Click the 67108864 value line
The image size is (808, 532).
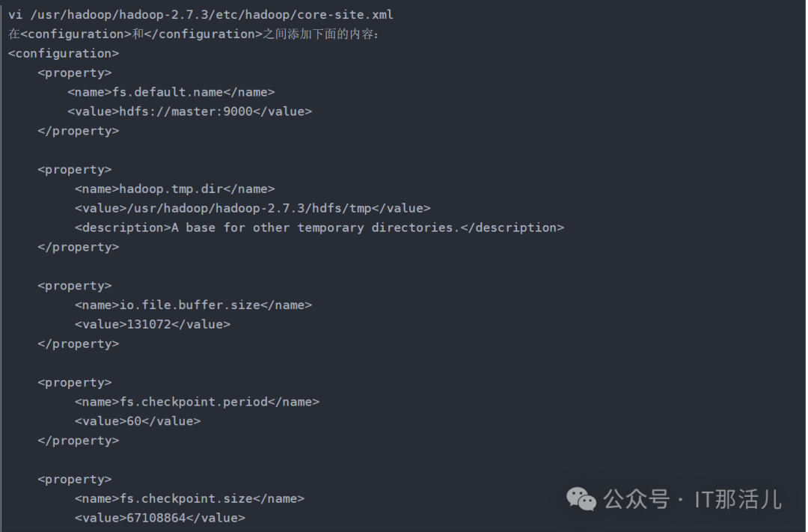[x=160, y=518]
